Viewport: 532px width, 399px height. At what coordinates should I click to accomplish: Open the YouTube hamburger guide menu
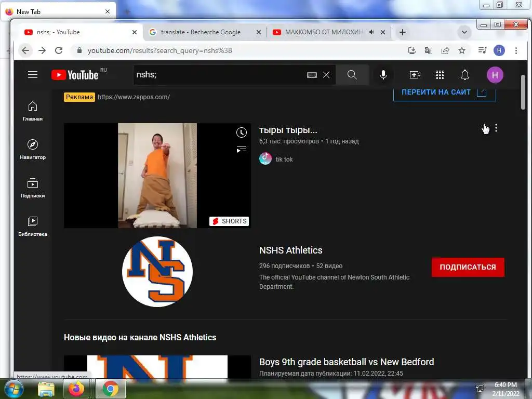(33, 75)
